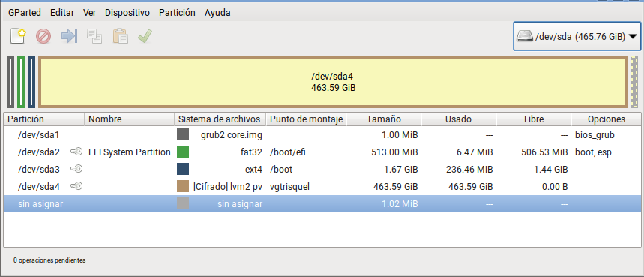This screenshot has height=277, width=644.
Task: Select the /dev/sda3 ext4 partition row
Action: (322, 170)
